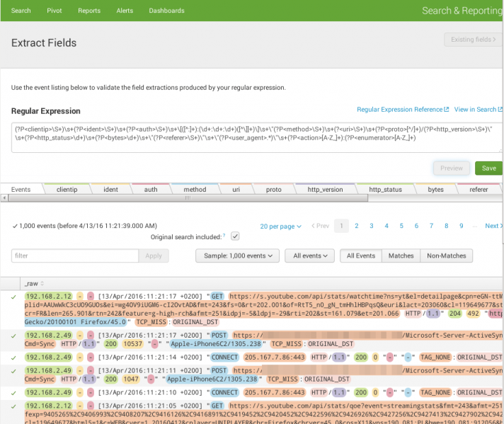The image size is (504, 424).
Task: Click the Next page link
Action: coord(493,226)
